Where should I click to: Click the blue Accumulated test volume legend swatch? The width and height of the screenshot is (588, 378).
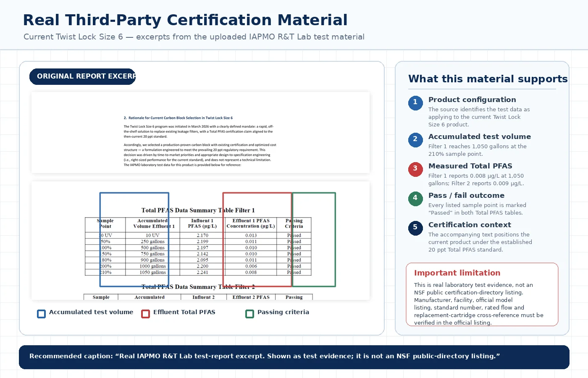tap(41, 314)
